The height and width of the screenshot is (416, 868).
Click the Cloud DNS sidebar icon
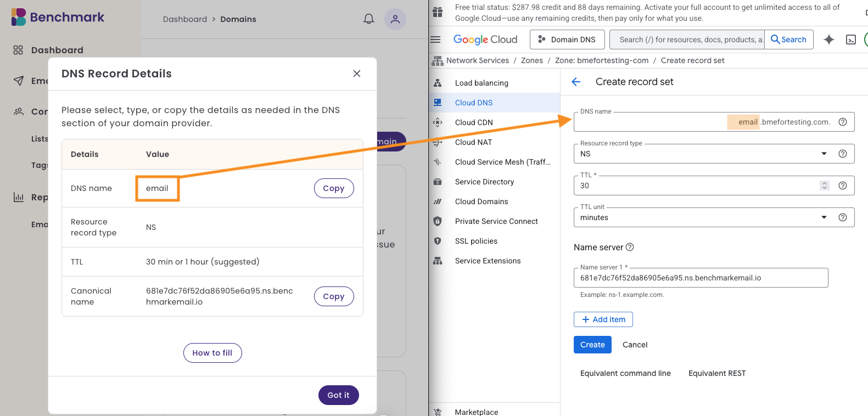click(438, 103)
